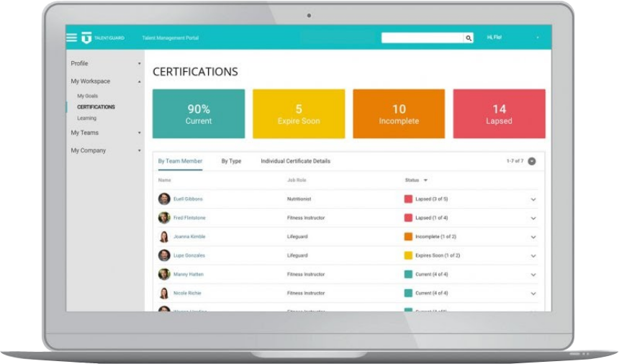Sort by the Status column arrow
Image resolution: width=619 pixels, height=364 pixels.
pos(425,181)
